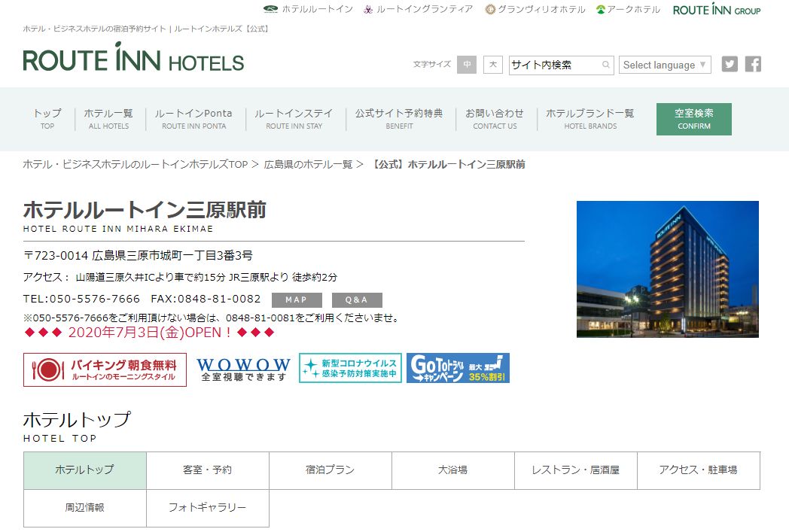Open ホテル一覧 ALL HOTELS menu
The width and height of the screenshot is (789, 532).
108,119
